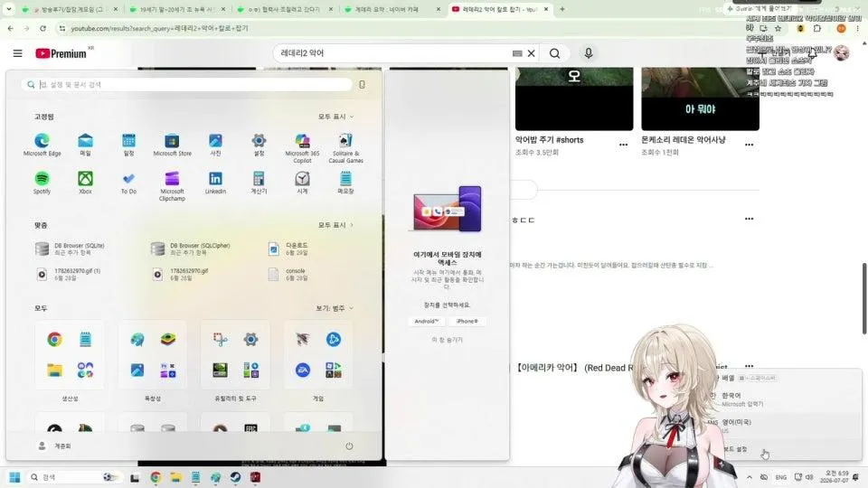Image resolution: width=868 pixels, height=488 pixels.
Task: Click the YouTube search magnifier button
Action: (554, 53)
